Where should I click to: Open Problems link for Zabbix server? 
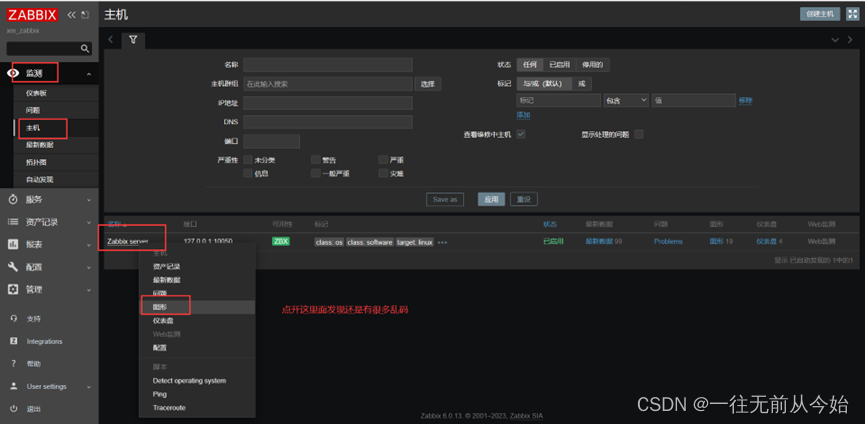668,241
